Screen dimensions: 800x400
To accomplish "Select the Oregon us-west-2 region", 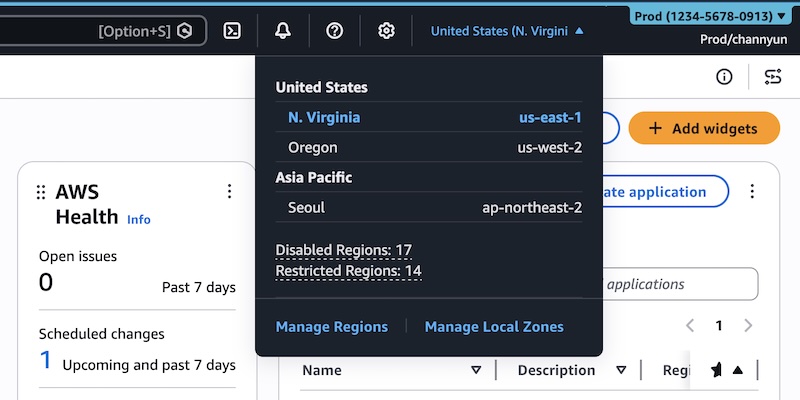I will (429, 148).
